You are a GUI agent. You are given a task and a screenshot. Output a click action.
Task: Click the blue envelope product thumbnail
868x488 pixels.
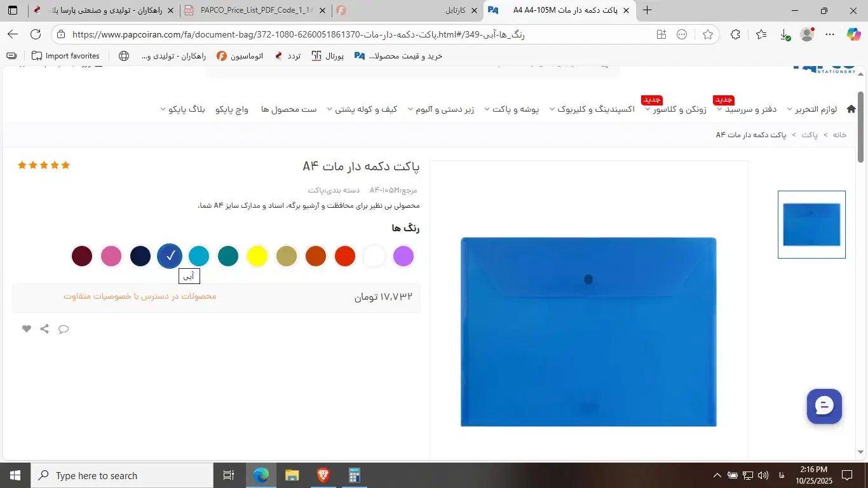click(x=811, y=224)
